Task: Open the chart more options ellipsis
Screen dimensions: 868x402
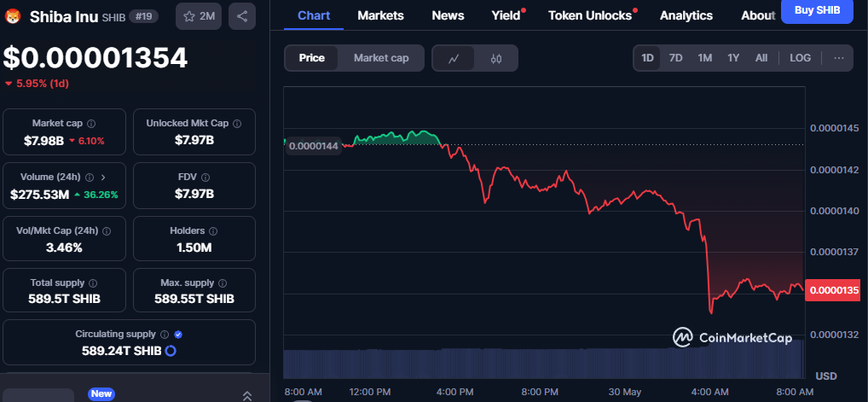Action: pyautogui.click(x=839, y=58)
